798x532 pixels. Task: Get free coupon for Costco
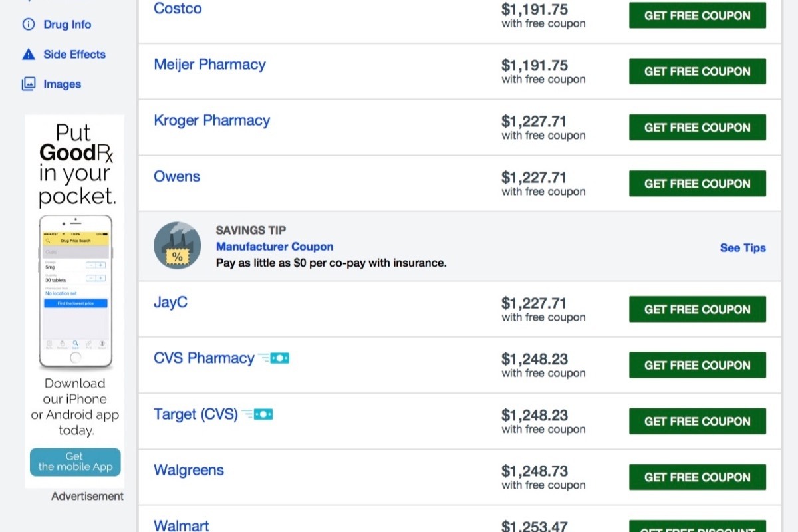(698, 15)
